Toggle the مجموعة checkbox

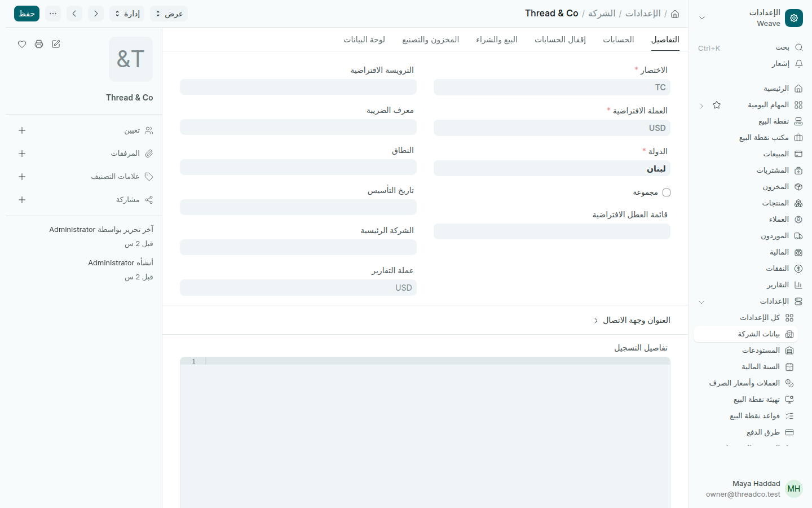pyautogui.click(x=667, y=192)
